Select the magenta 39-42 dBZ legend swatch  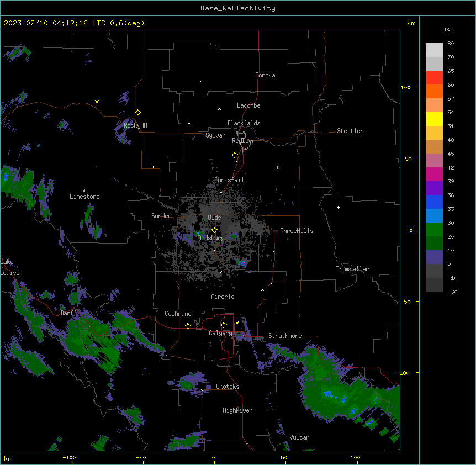coord(434,174)
